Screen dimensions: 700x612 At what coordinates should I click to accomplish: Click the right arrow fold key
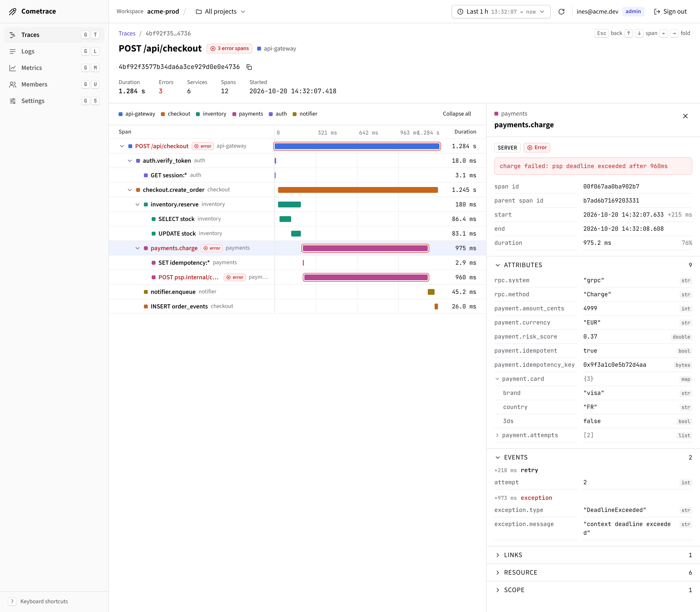[x=674, y=34]
